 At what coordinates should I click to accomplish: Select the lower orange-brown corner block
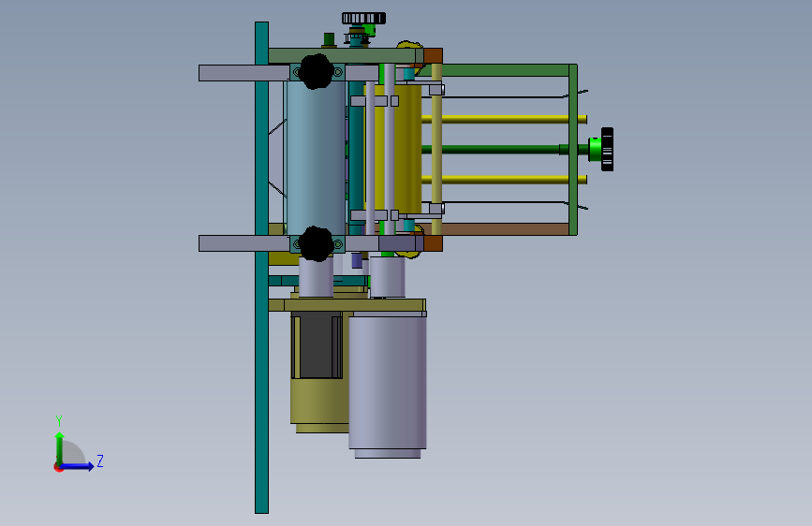click(x=433, y=243)
